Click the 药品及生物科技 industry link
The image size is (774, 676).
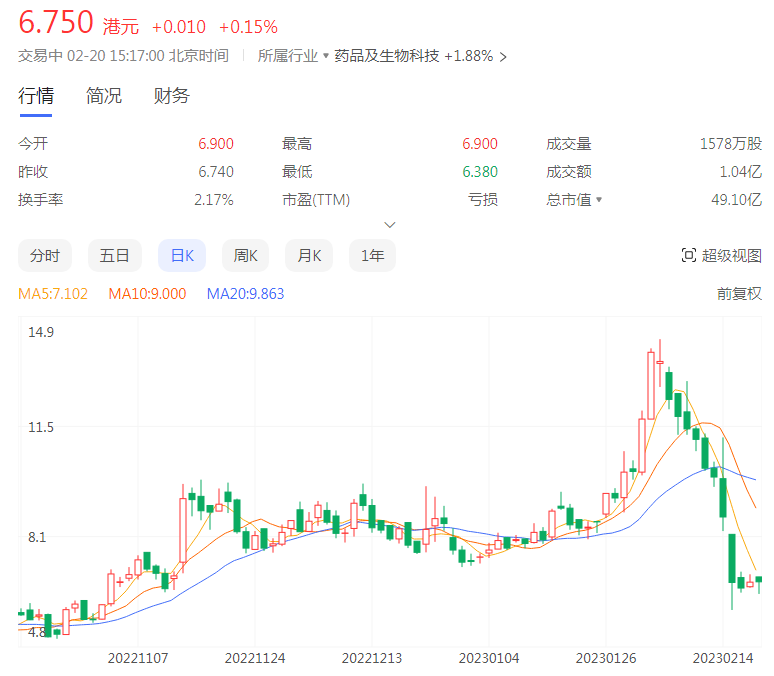[x=386, y=57]
